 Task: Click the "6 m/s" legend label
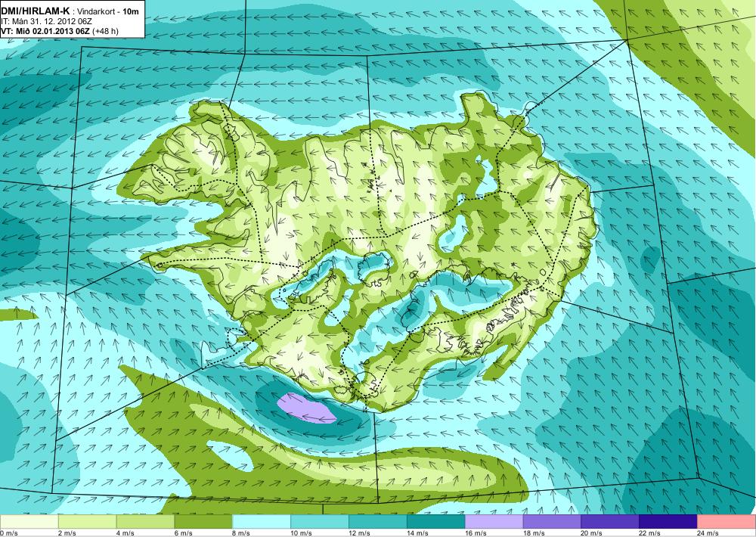183,533
